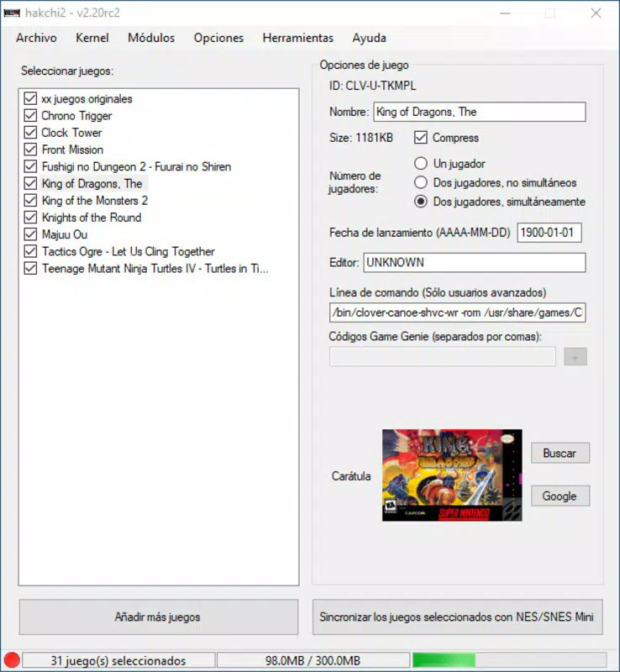Click the red connection status indicator
Screen dimensions: 620x672
coord(12,660)
